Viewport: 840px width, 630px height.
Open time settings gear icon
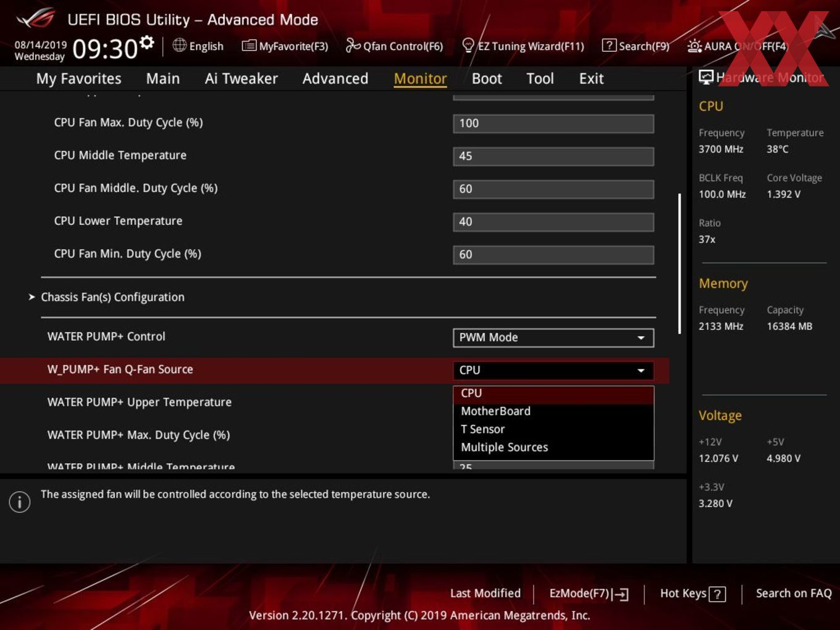(x=146, y=42)
